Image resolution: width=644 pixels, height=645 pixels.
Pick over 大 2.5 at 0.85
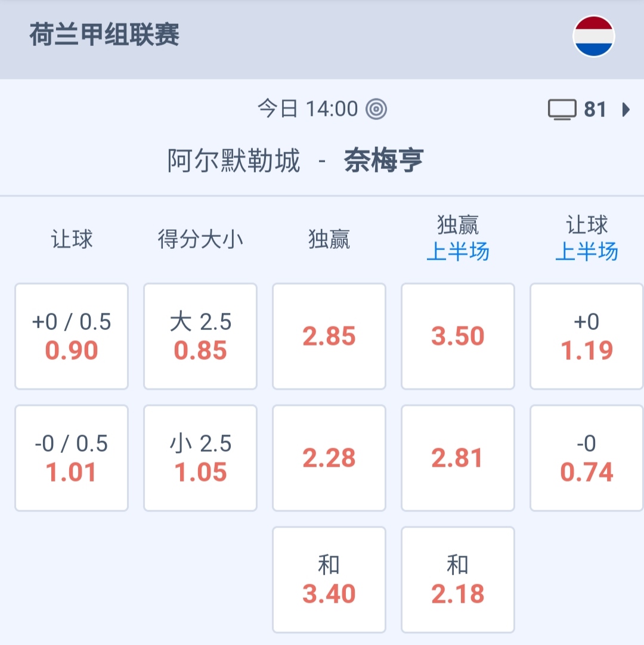tap(200, 337)
